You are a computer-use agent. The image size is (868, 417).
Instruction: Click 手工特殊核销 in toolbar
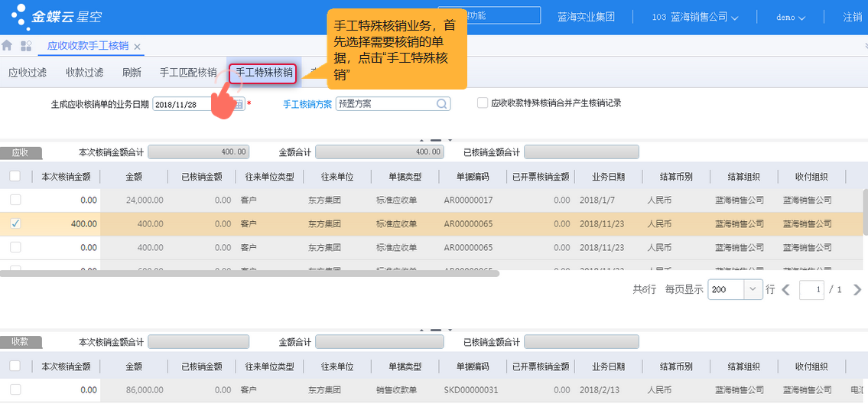(x=264, y=73)
